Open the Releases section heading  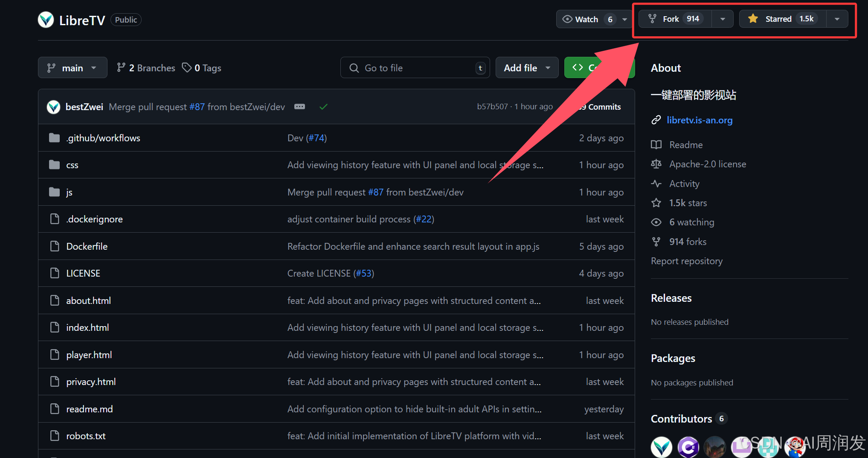click(x=671, y=298)
